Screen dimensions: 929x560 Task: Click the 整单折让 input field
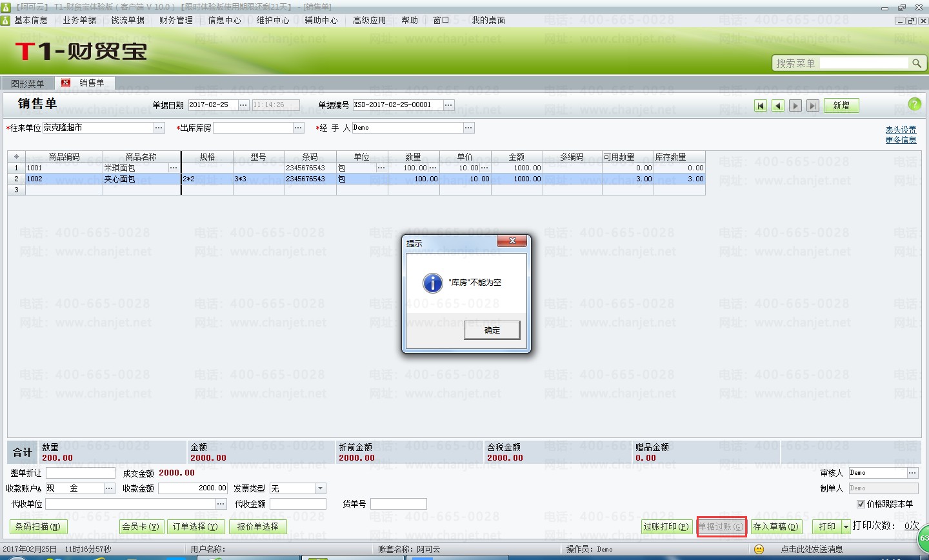coord(80,473)
